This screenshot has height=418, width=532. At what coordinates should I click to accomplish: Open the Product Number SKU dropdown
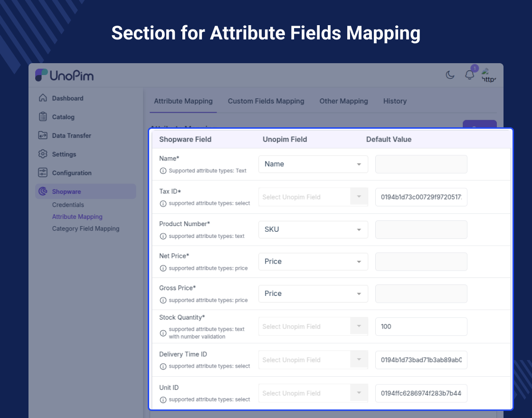pyautogui.click(x=313, y=230)
